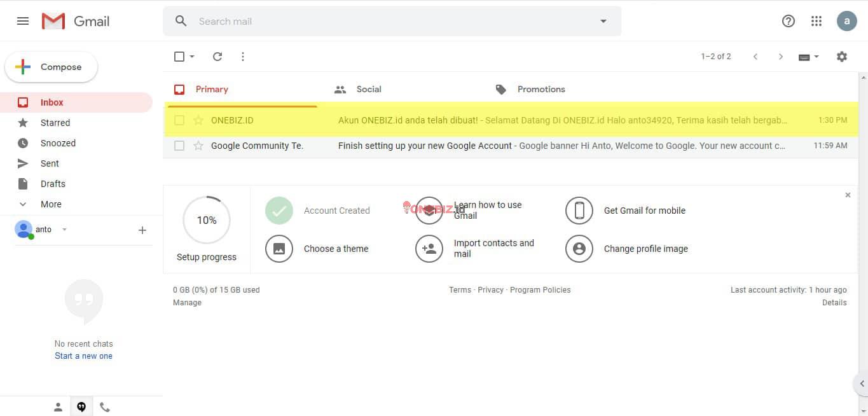Image resolution: width=868 pixels, height=416 pixels.
Task: Open the 'Finish setting up your new Google Account' email
Action: point(511,146)
